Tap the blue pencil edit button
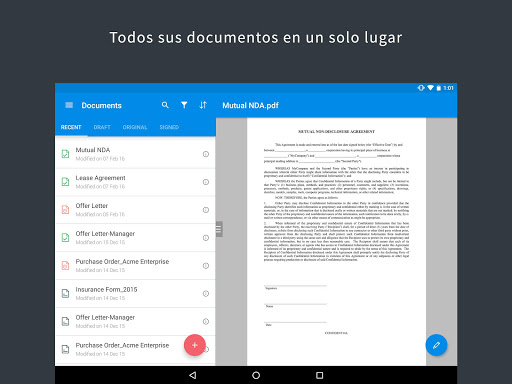The image size is (512, 384). pyautogui.click(x=436, y=345)
